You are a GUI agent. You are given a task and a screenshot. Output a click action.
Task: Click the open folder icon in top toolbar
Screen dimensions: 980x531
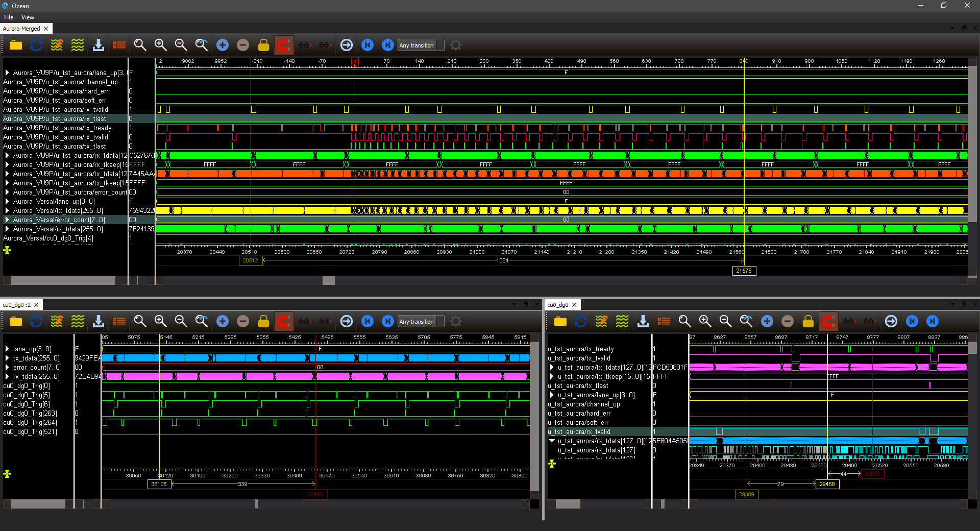pos(16,45)
